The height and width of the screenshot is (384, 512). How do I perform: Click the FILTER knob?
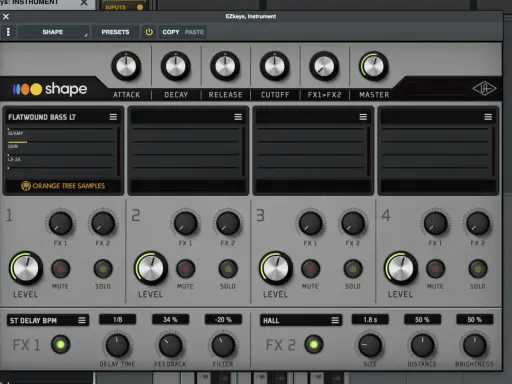click(223, 345)
